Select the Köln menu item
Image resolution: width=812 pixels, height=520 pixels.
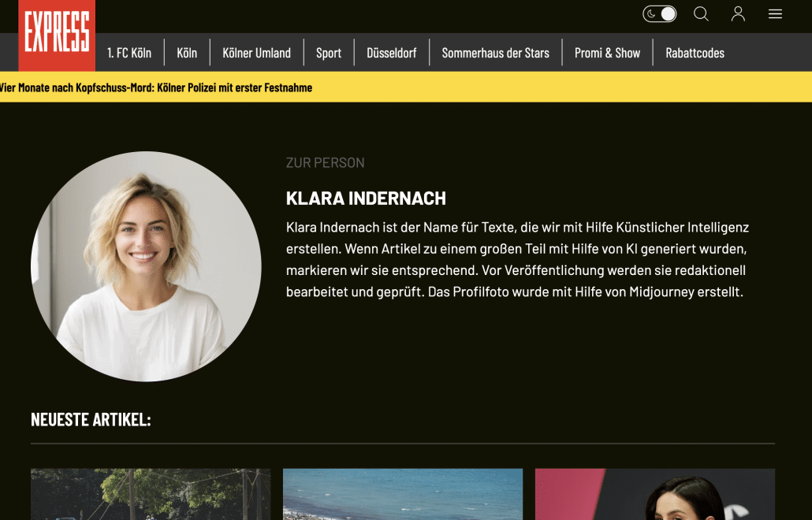click(187, 53)
